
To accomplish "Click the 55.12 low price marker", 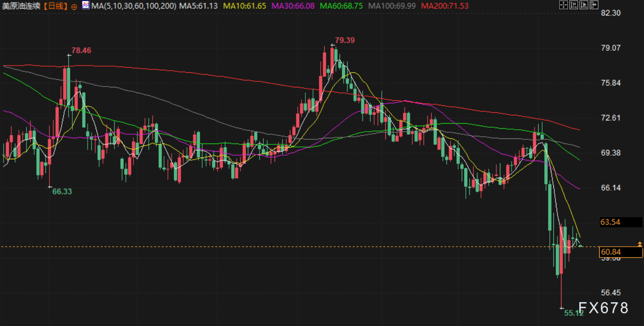I will [573, 313].
